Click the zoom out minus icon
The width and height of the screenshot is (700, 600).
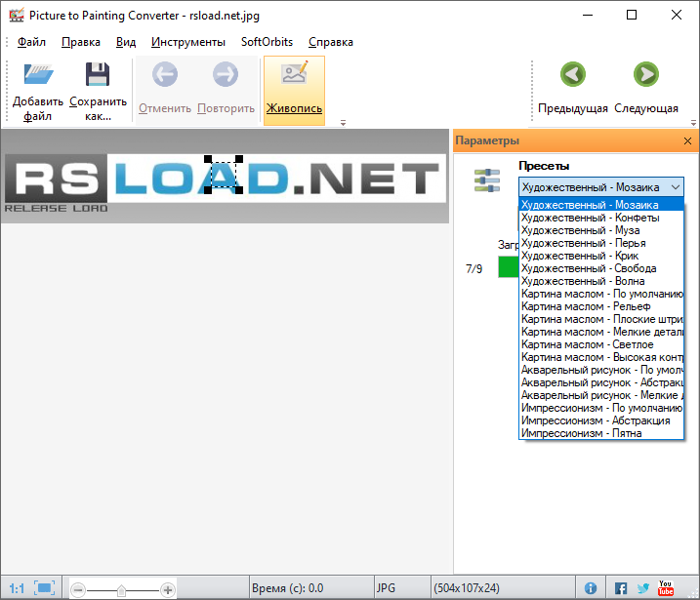click(78, 590)
